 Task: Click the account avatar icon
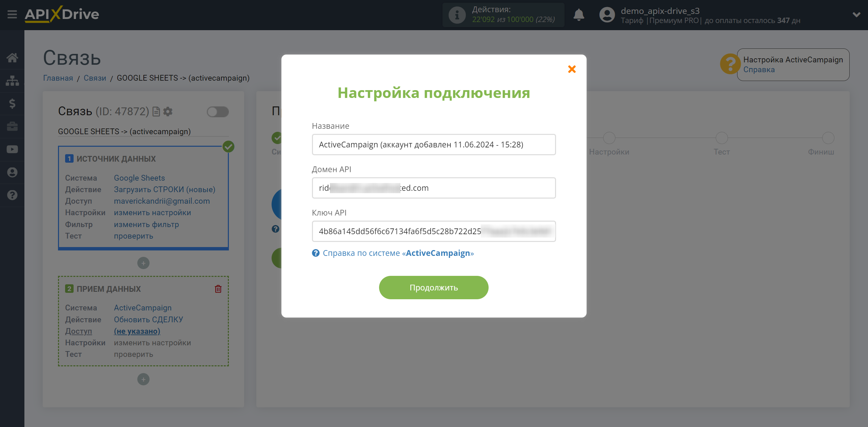click(x=607, y=15)
